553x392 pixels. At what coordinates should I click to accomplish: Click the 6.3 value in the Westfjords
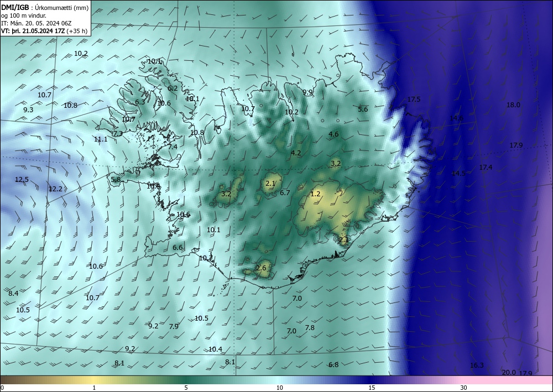[x=140, y=102]
